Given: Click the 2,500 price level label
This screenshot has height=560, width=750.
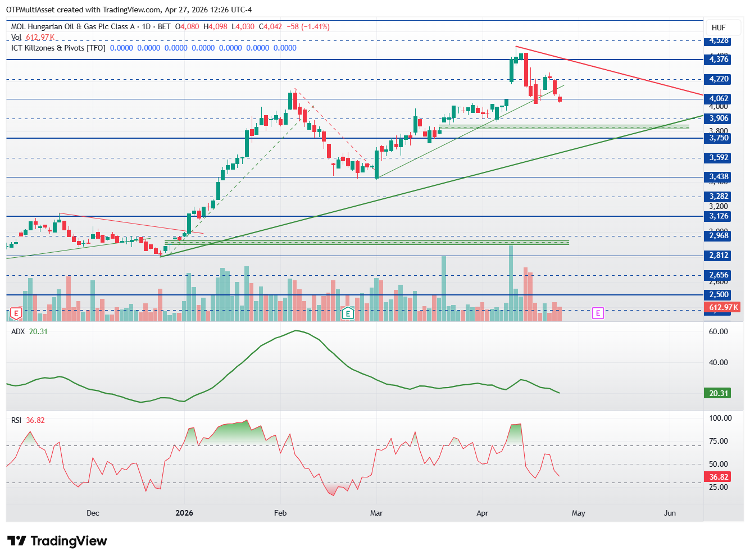Looking at the screenshot, I should click(717, 294).
